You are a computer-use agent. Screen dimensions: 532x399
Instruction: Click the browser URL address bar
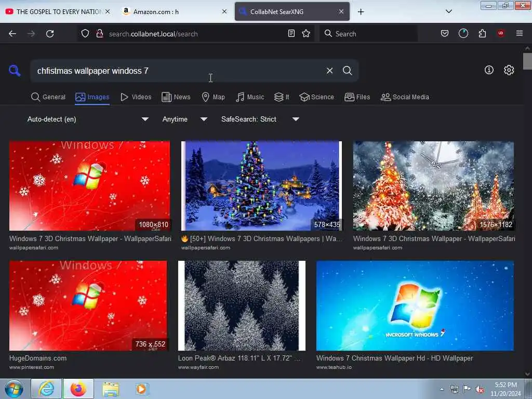[x=195, y=34]
